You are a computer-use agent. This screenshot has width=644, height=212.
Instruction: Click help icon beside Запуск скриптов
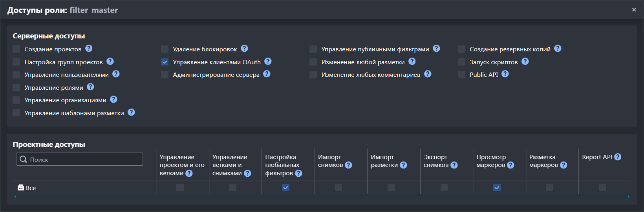tap(525, 62)
